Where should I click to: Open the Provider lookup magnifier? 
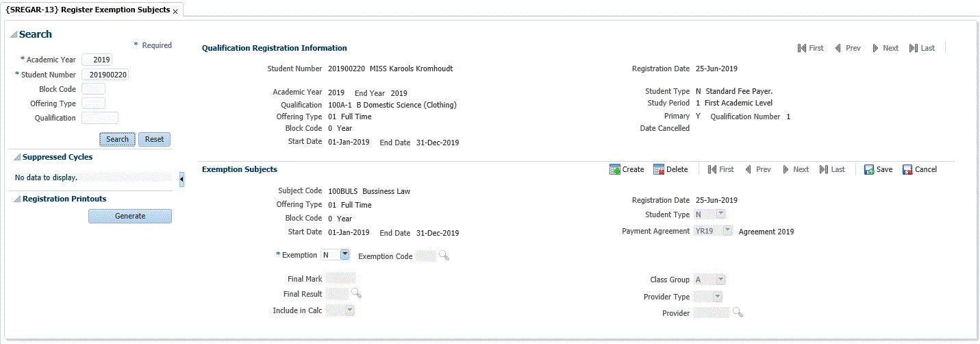(738, 312)
